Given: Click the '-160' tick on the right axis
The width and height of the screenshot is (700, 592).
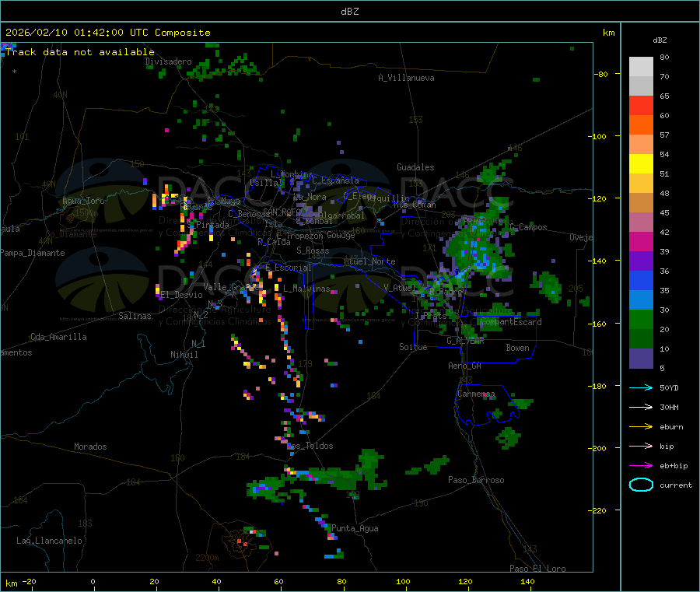Looking at the screenshot, I should pyautogui.click(x=597, y=324).
